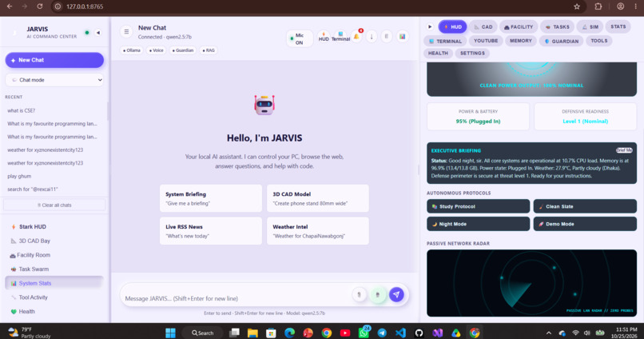Click the white round button left of green one
The height and width of the screenshot is (339, 644).
coord(359,294)
